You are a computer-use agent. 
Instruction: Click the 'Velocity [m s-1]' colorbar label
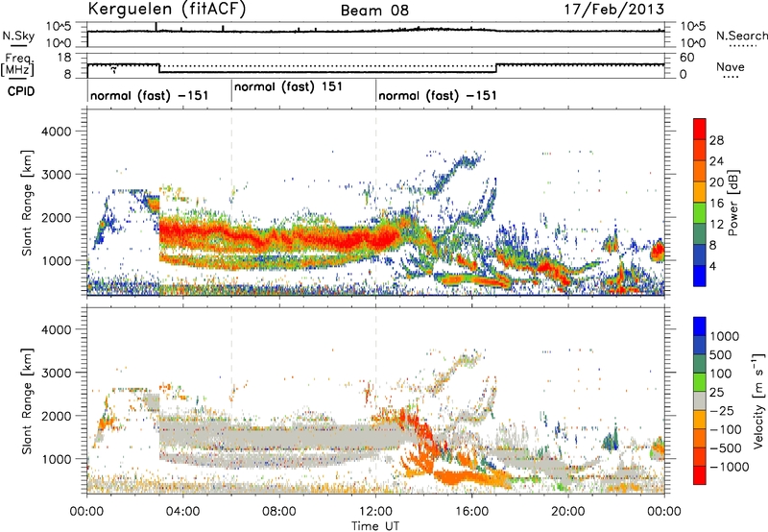pos(758,400)
